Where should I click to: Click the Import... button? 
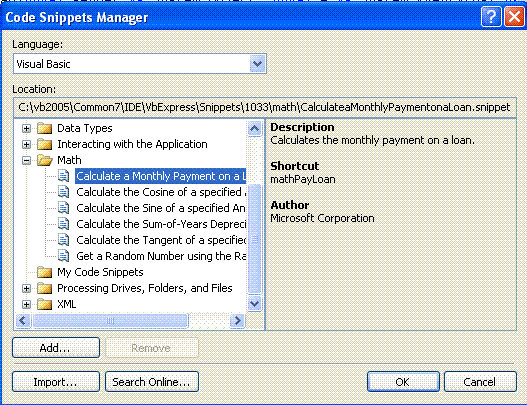[x=56, y=382]
